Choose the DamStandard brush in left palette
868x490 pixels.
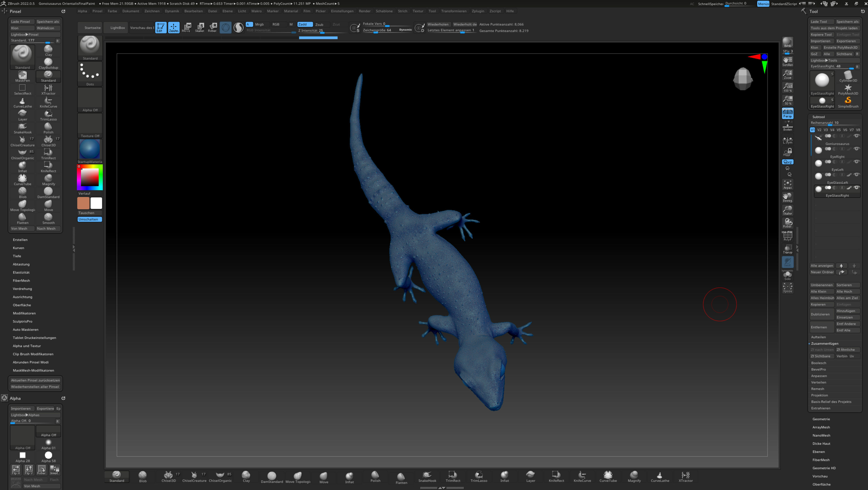[x=48, y=193]
